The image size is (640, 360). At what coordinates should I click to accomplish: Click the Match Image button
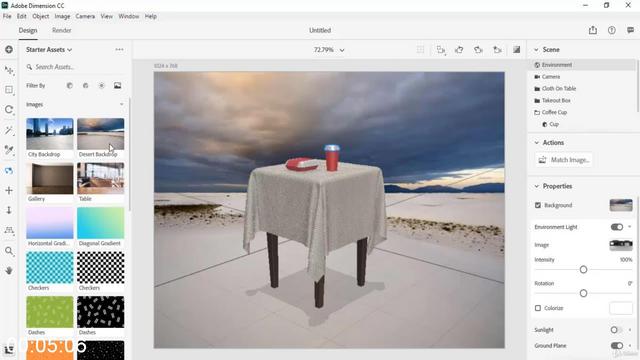[564, 160]
